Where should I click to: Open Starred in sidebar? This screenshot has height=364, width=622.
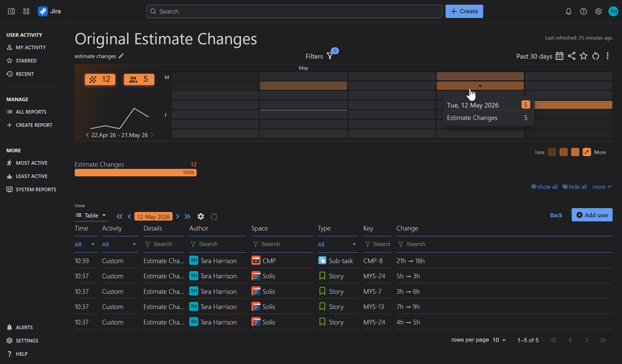(22, 61)
